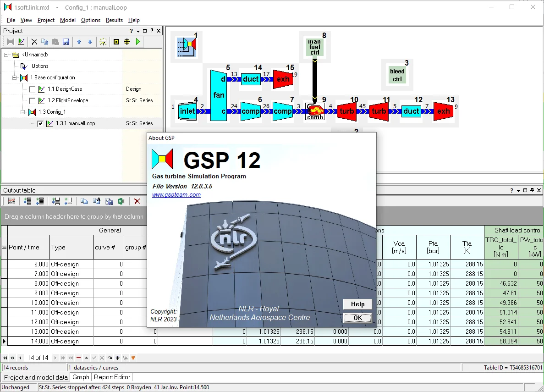544x392 pixels.
Task: Click the sparkle highlight icon in Project toolbar
Action: click(103, 42)
